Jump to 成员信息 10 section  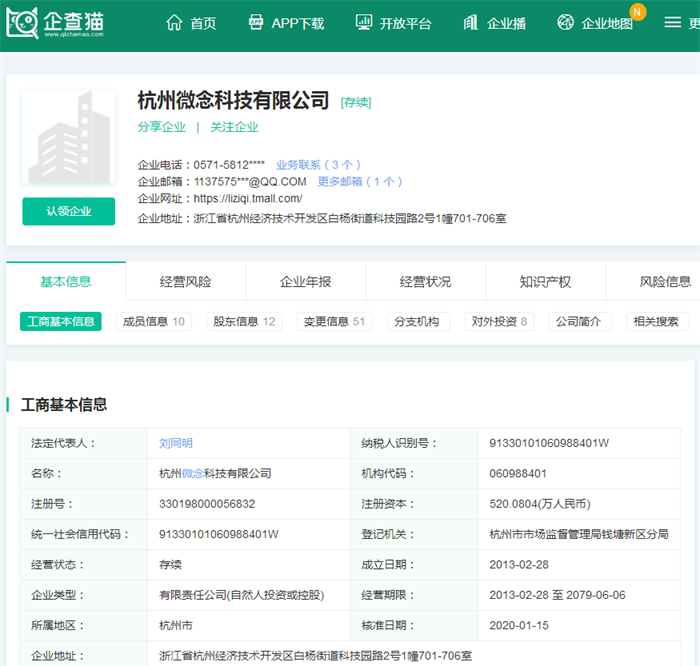click(154, 321)
